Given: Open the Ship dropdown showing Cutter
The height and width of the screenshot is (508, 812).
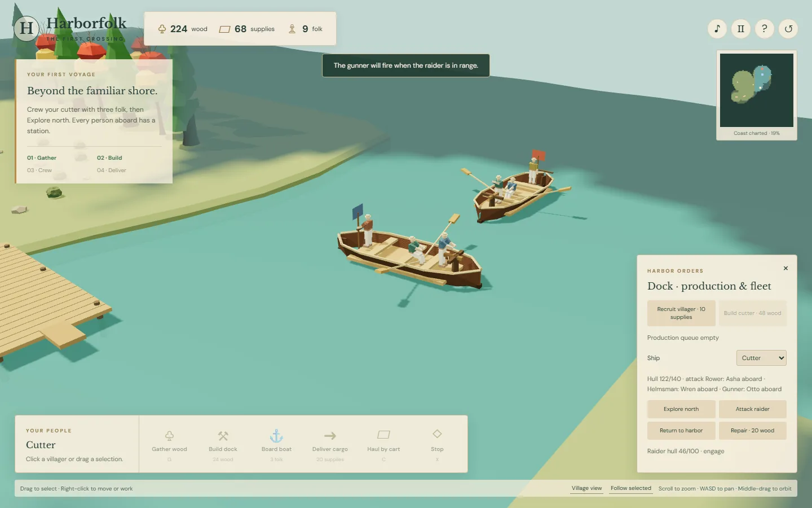Looking at the screenshot, I should click(x=761, y=358).
